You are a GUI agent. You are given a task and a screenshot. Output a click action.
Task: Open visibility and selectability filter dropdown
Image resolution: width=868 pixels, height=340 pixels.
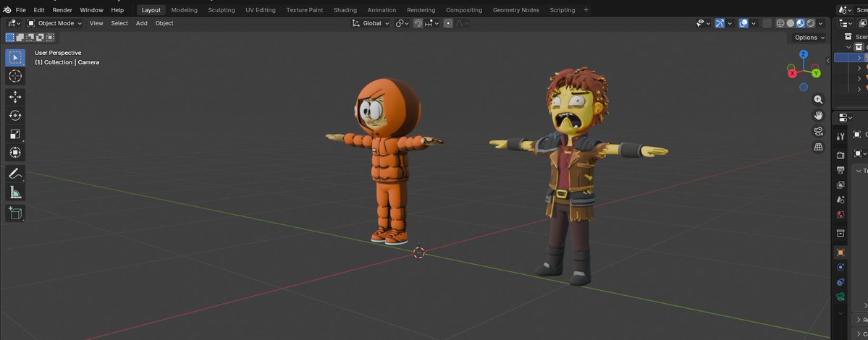coord(704,23)
